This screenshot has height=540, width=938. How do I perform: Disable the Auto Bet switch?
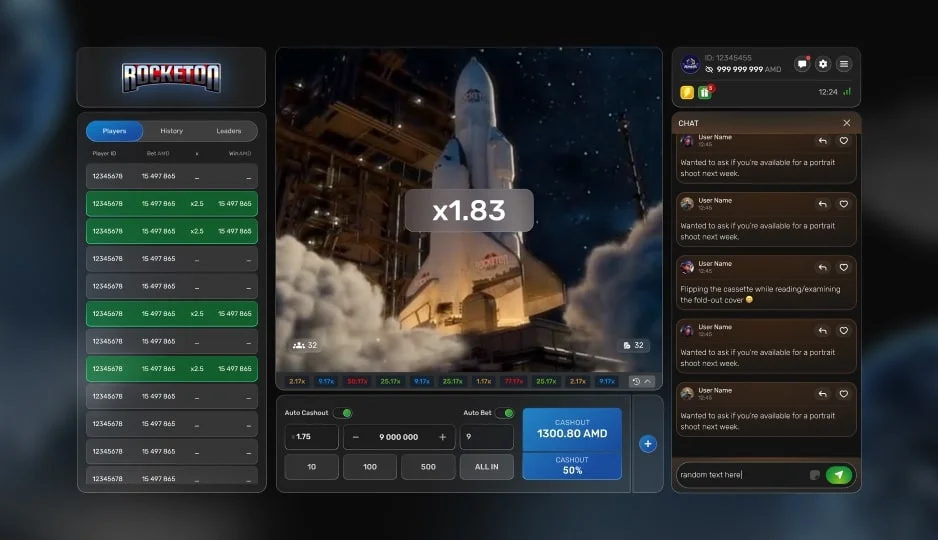pyautogui.click(x=504, y=413)
